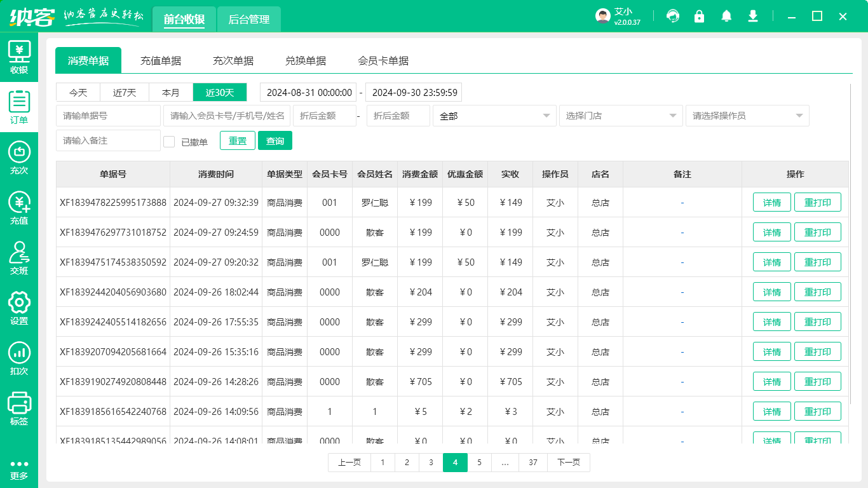Go to page 37 in pagination

(532, 463)
